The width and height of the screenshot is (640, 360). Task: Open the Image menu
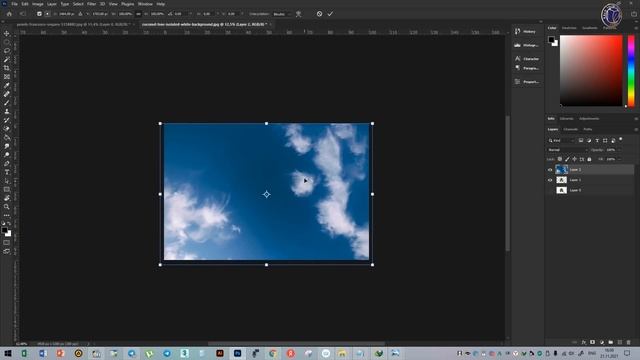pyautogui.click(x=38, y=4)
